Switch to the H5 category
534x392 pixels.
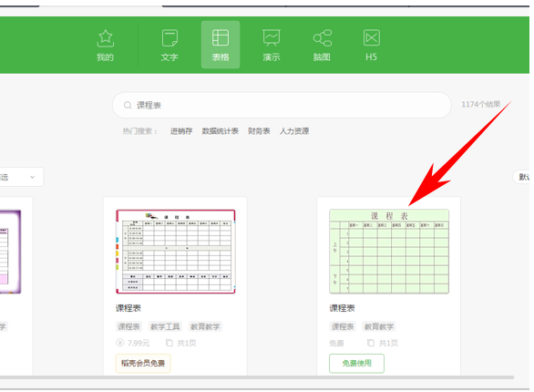point(371,46)
